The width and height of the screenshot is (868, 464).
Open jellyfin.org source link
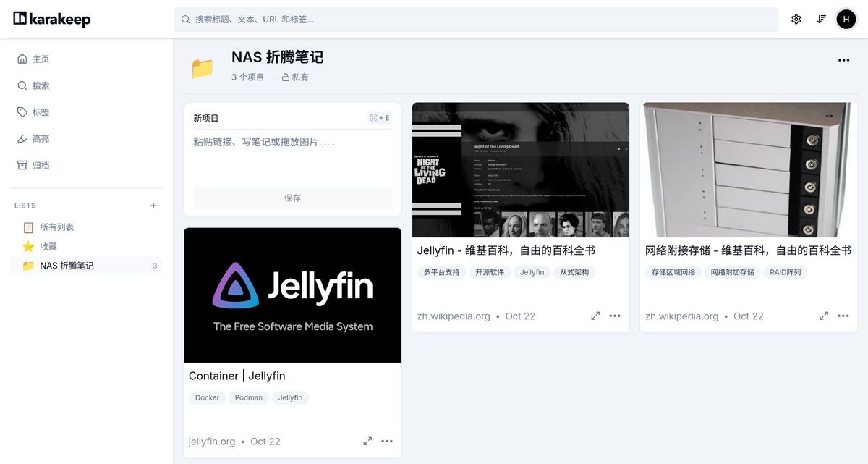212,442
